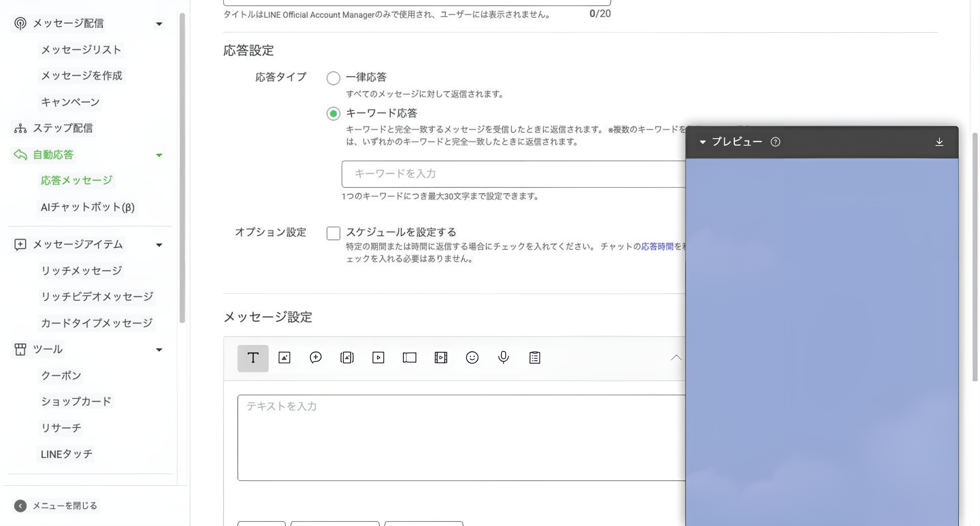Select the image message icon
The width and height of the screenshot is (980, 526).
click(x=284, y=358)
